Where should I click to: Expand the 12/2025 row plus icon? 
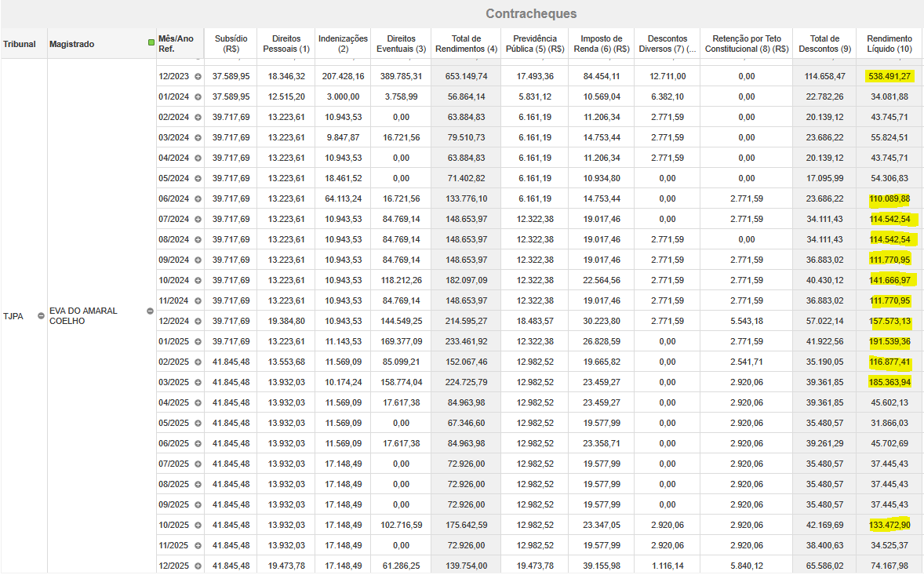(x=198, y=566)
